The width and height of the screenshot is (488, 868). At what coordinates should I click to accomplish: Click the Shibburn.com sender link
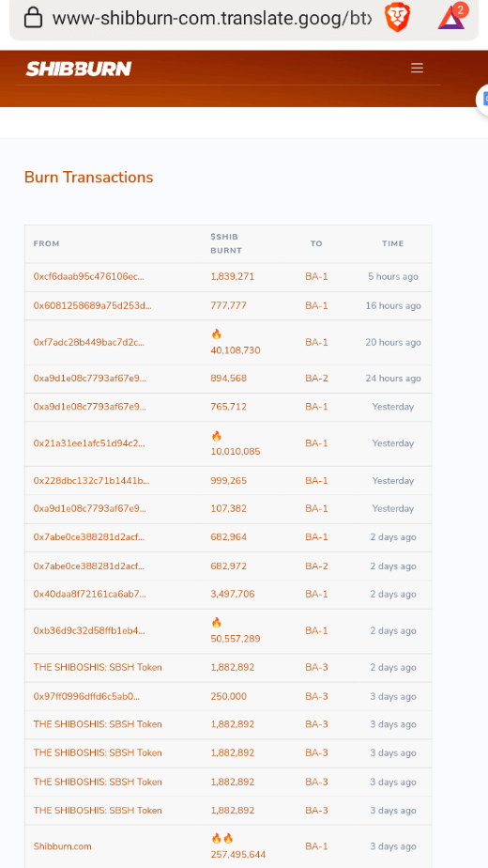(x=63, y=846)
